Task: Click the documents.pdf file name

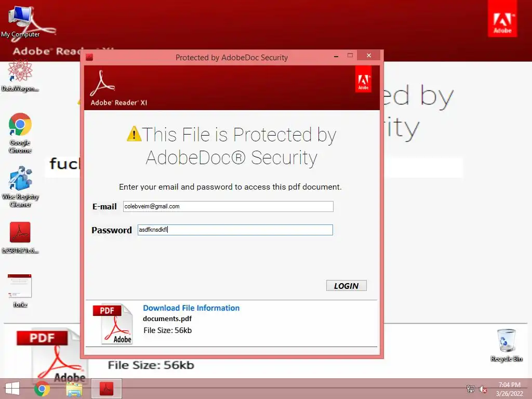Action: (167, 318)
